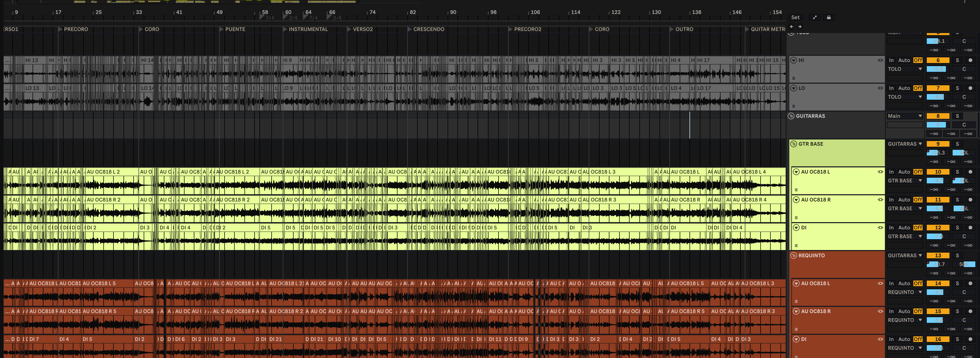Toggle track activator 7 for LO
This screenshot has width=980, height=358.
click(x=938, y=88)
